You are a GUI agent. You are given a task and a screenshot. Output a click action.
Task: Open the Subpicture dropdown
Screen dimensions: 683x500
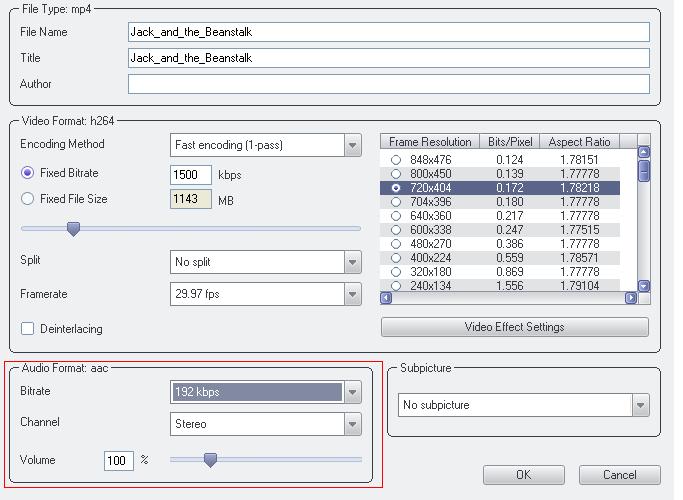[x=640, y=405]
